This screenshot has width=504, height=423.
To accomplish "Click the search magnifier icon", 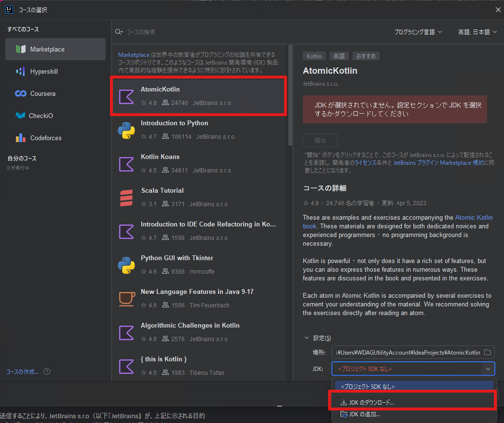I will pos(119,32).
